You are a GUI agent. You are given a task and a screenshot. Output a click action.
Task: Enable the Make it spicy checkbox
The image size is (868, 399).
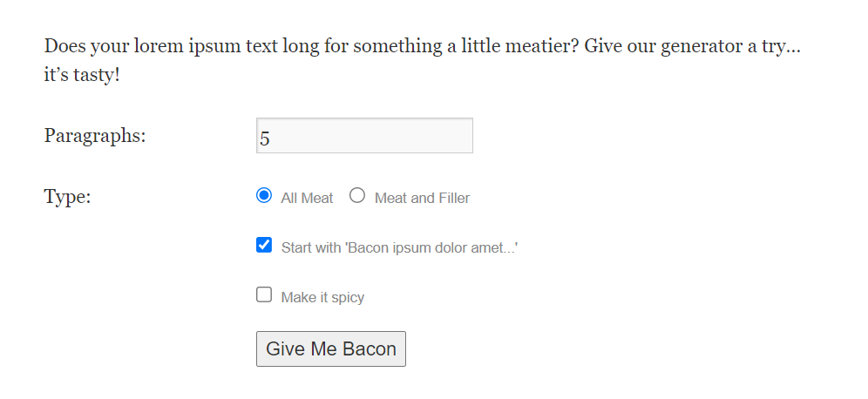(x=264, y=295)
